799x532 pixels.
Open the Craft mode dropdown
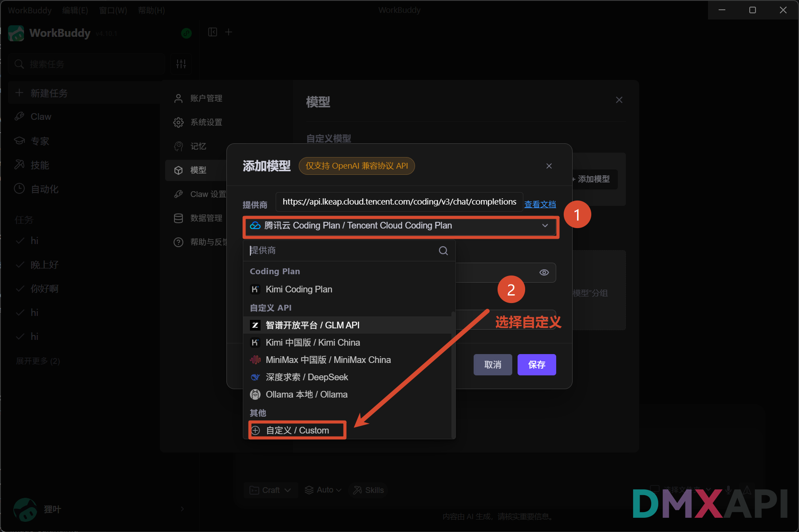(270, 490)
